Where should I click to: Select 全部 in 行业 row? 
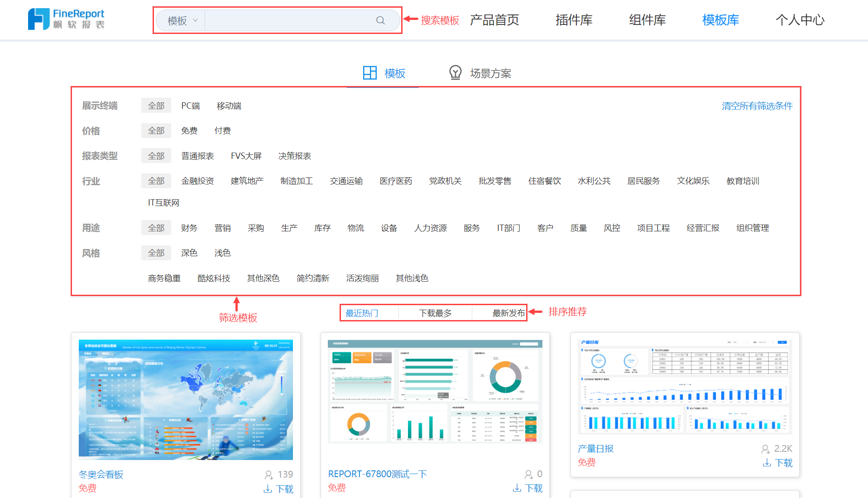[156, 181]
